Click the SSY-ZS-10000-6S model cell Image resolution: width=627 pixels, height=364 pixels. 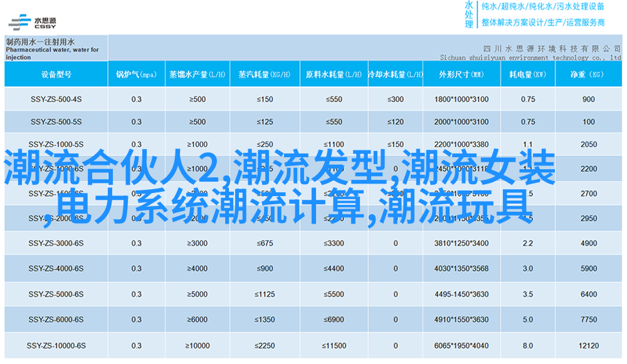coord(56,345)
